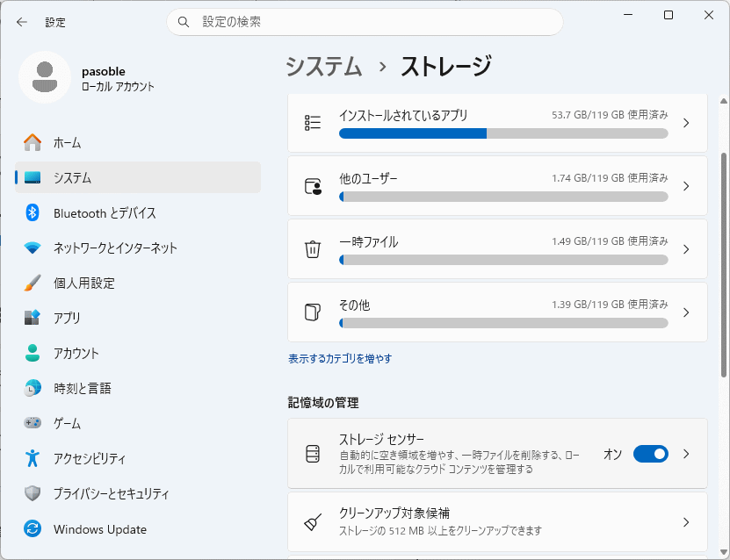The height and width of the screenshot is (560, 730).
Task: Turn off the ストレージ センサー switch
Action: pos(650,454)
